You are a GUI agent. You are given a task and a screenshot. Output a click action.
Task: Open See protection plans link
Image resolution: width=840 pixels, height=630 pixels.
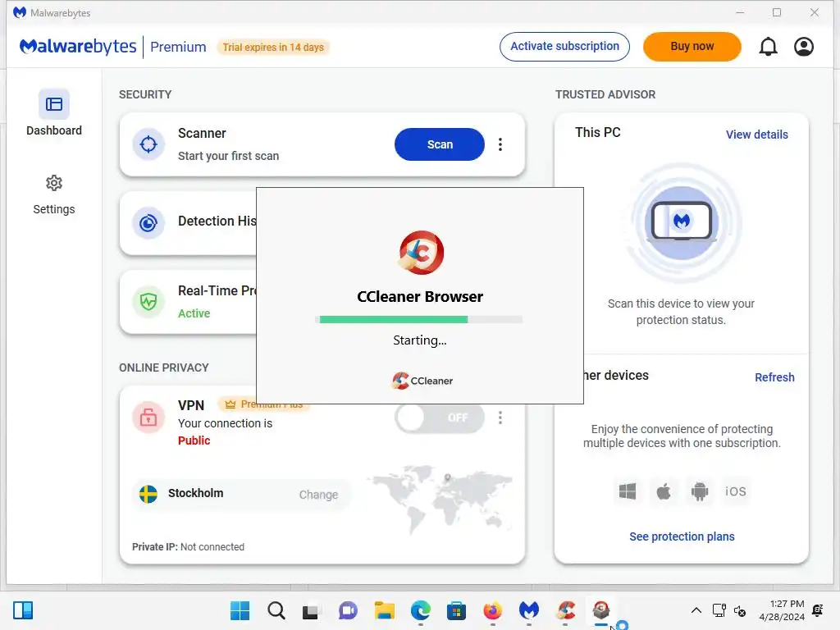click(682, 536)
